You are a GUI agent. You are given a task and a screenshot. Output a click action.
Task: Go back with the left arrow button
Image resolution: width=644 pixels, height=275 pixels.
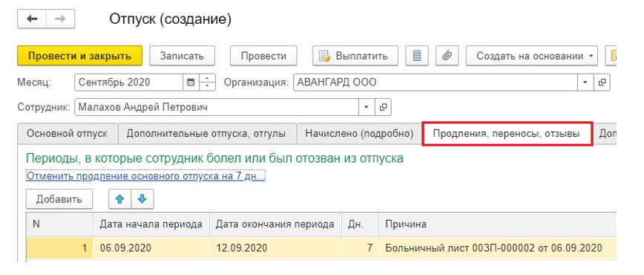point(32,19)
